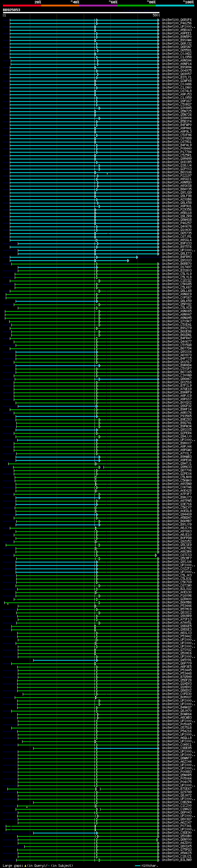Screen dimensions: 197x868
Task: Open UniRef100_Q9FUG7 hit
Action: (176, 101)
